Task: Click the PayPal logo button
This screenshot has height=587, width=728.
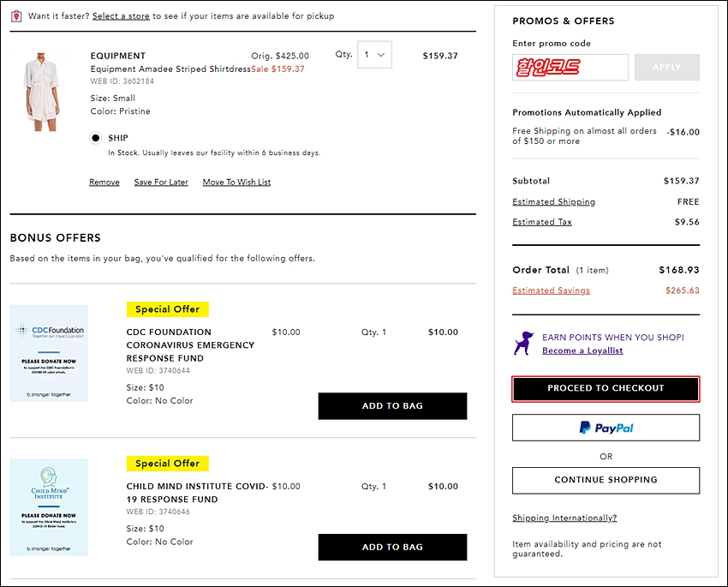Action: pos(606,428)
